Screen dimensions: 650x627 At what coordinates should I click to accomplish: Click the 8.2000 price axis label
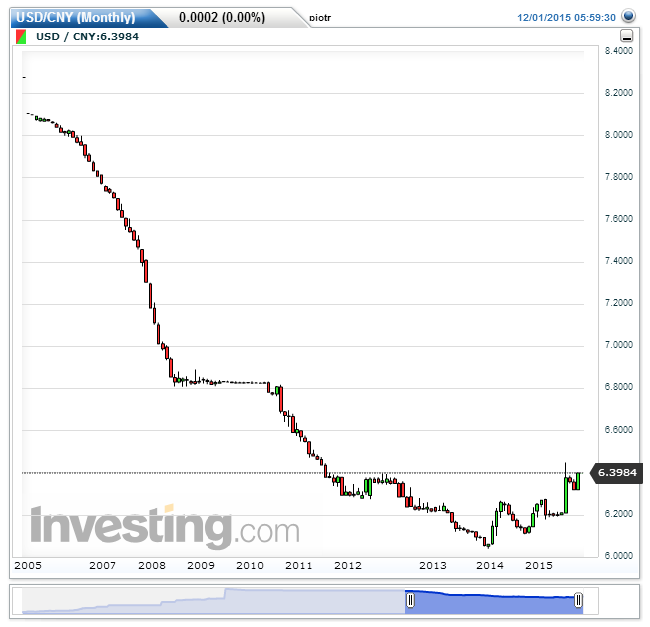pyautogui.click(x=618, y=92)
